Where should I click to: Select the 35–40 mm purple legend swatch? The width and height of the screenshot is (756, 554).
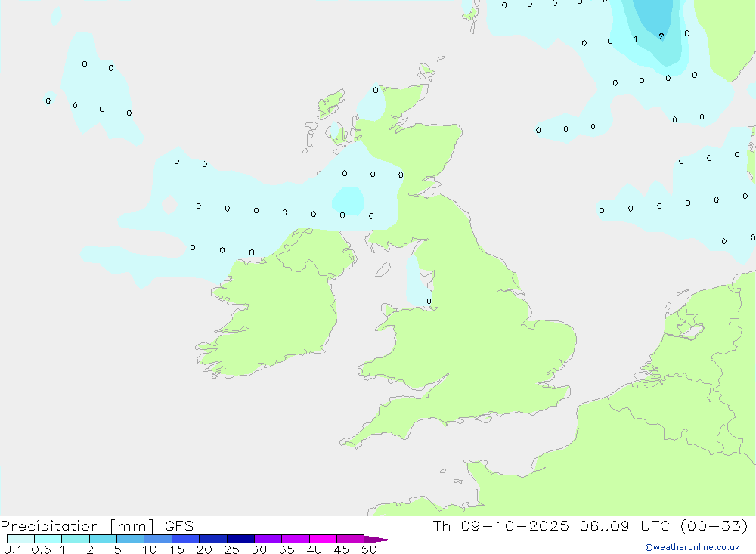pyautogui.click(x=296, y=539)
